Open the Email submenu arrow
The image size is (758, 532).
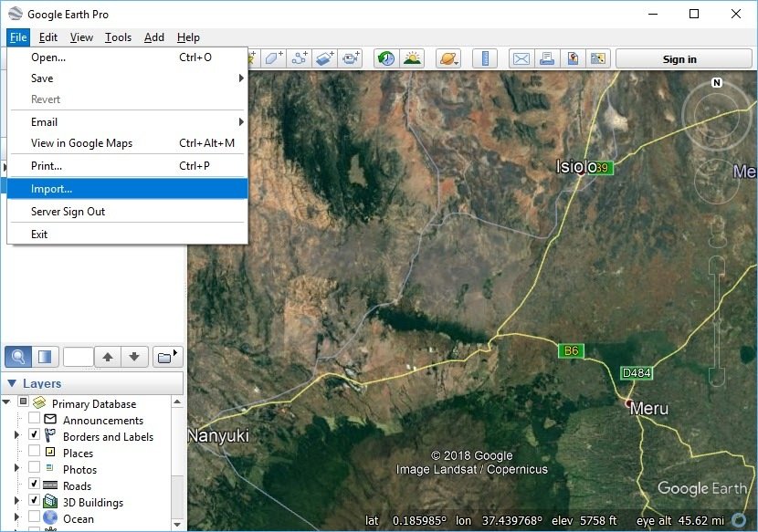[241, 121]
